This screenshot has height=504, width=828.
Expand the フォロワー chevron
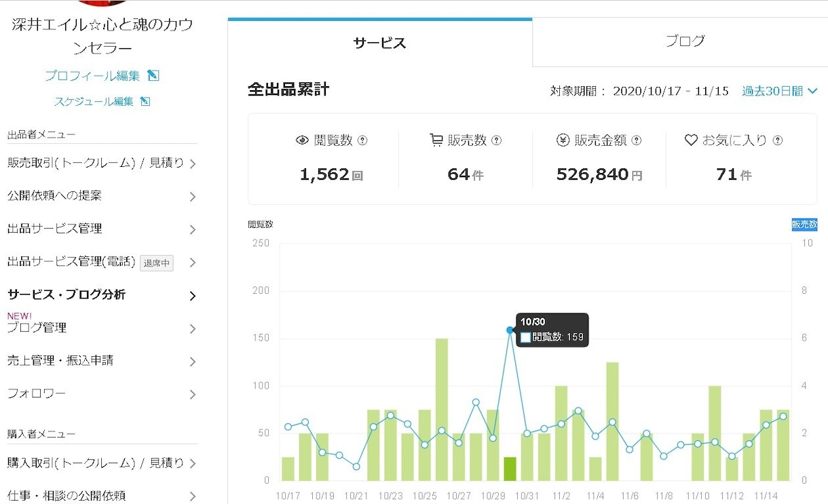click(x=193, y=395)
